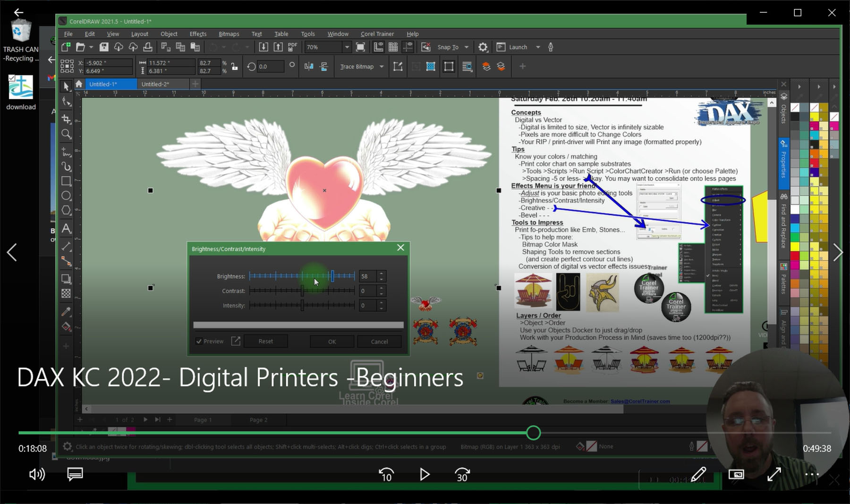Click the New document icon
Image resolution: width=850 pixels, height=504 pixels.
(66, 47)
